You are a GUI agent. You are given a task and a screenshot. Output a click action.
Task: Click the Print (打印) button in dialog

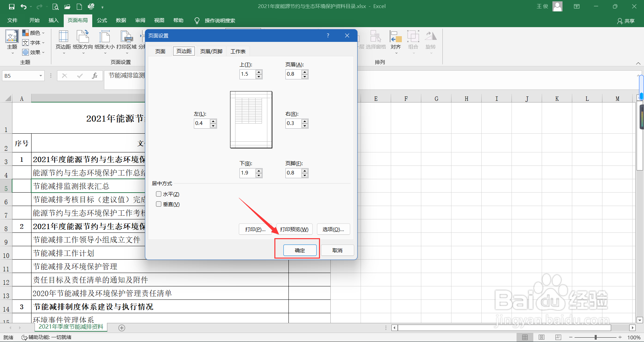click(255, 229)
